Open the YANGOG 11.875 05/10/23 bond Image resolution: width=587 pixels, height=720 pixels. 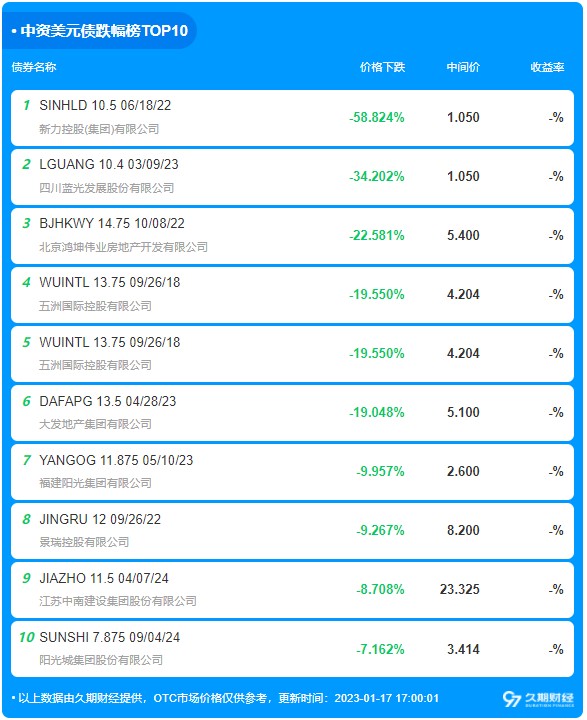click(116, 460)
